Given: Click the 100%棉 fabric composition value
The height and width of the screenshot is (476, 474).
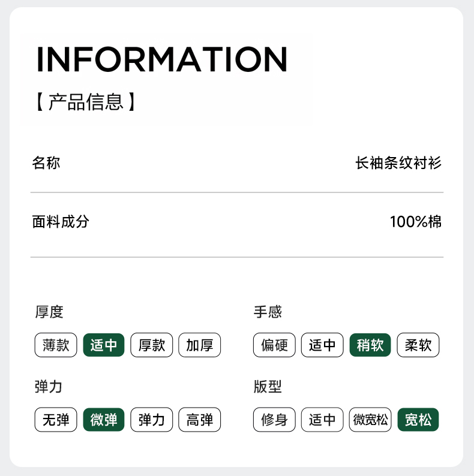Looking at the screenshot, I should click(416, 222).
